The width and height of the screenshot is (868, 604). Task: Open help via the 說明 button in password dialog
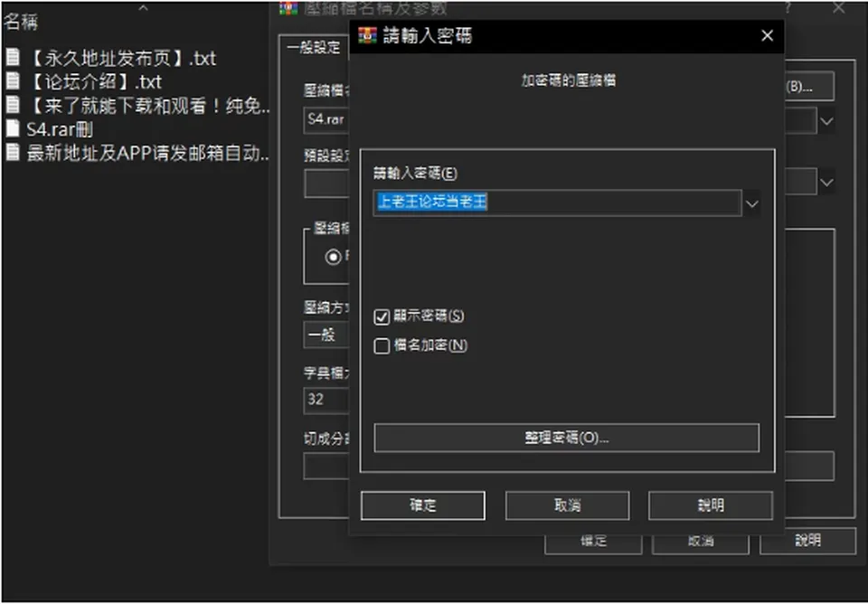711,505
